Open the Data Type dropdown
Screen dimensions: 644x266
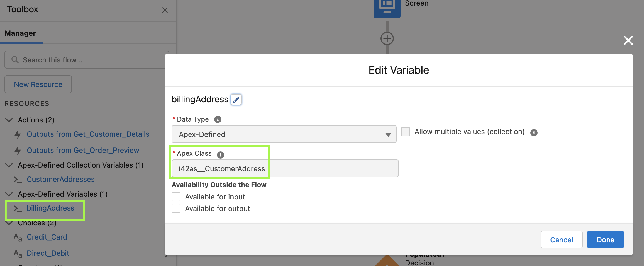click(x=284, y=134)
